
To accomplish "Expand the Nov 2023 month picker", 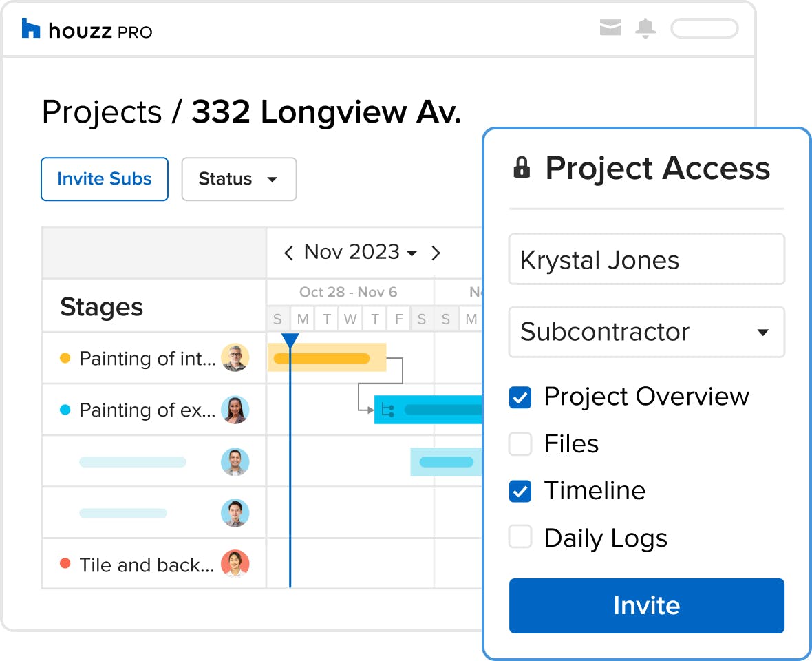I will pos(361,253).
